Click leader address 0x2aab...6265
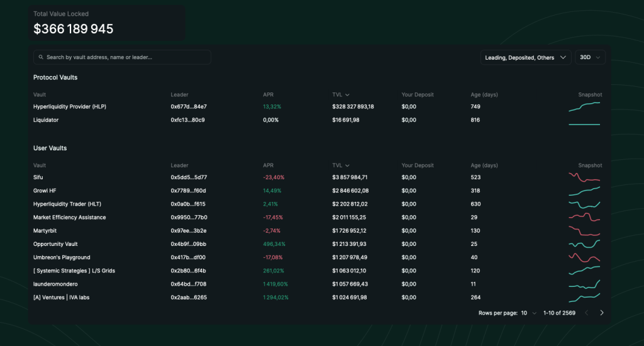This screenshot has height=346, width=644. 189,298
